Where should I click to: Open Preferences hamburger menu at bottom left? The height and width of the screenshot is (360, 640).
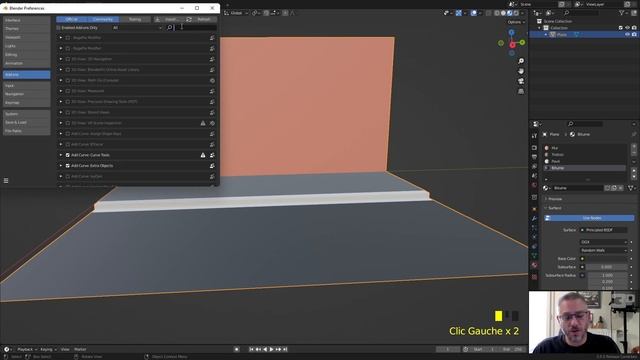[6, 180]
